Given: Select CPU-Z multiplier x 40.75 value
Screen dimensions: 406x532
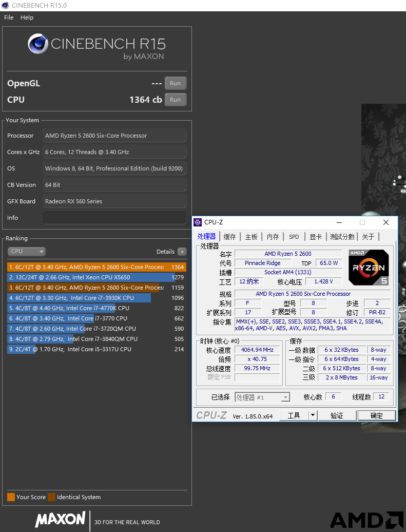Looking at the screenshot, I should (258, 359).
